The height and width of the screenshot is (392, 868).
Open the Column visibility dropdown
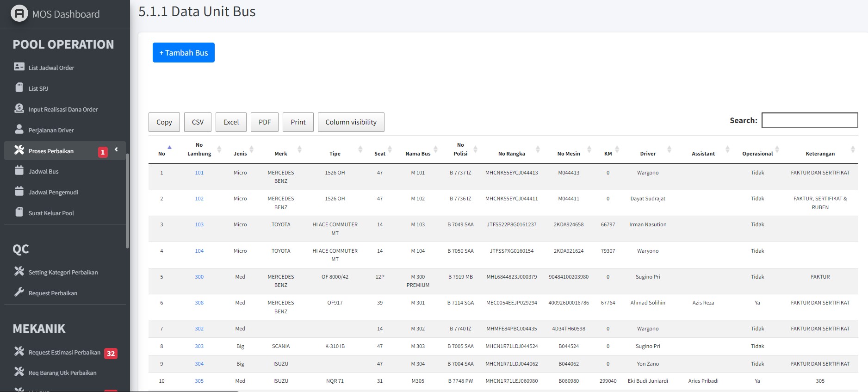point(351,122)
